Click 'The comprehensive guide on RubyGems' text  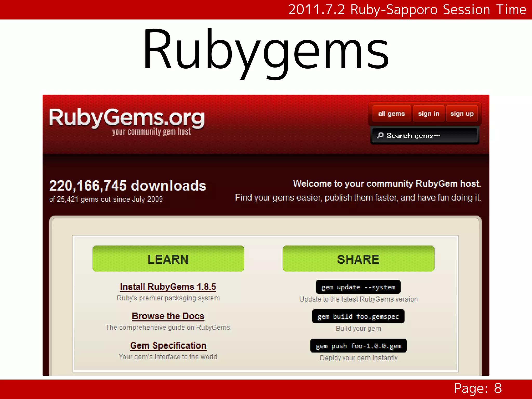[168, 327]
